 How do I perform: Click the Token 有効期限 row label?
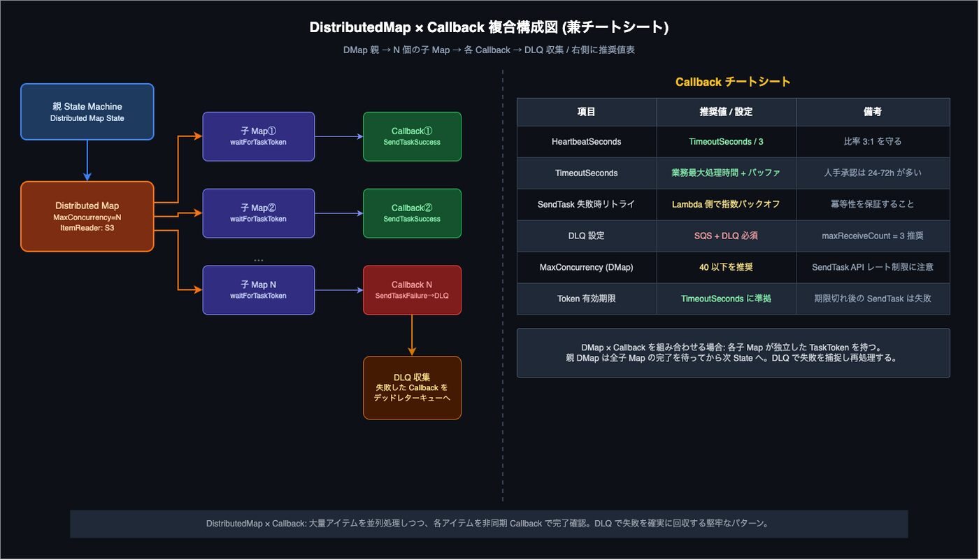tap(587, 299)
